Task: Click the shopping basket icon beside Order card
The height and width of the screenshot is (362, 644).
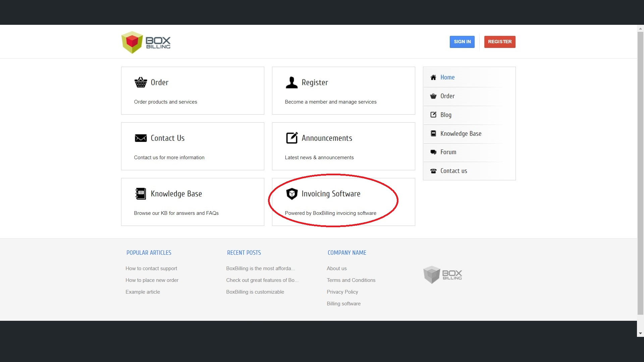Action: (141, 82)
